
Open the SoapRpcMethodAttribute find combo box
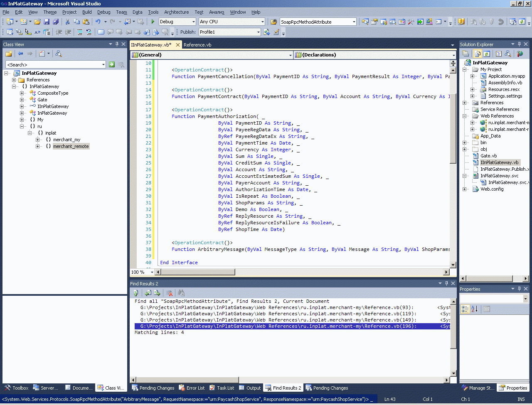tap(354, 22)
